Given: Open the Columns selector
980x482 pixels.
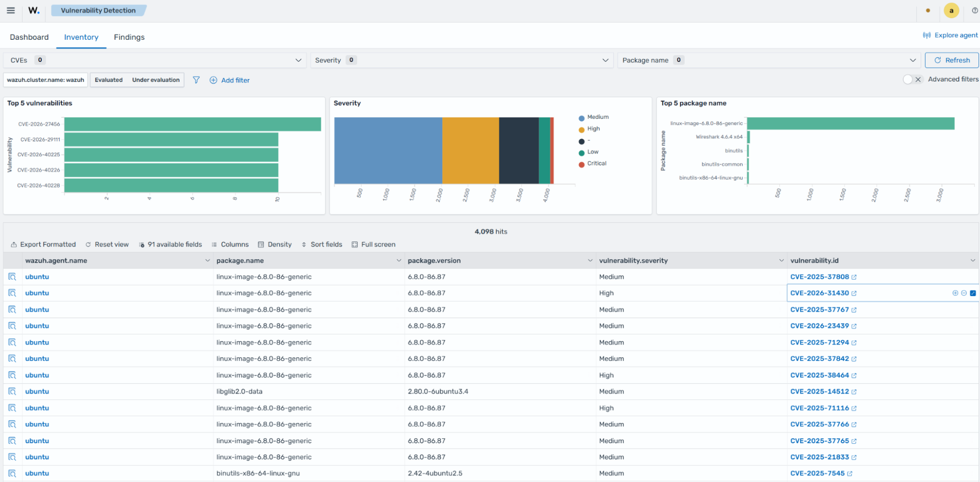Looking at the screenshot, I should coord(230,244).
